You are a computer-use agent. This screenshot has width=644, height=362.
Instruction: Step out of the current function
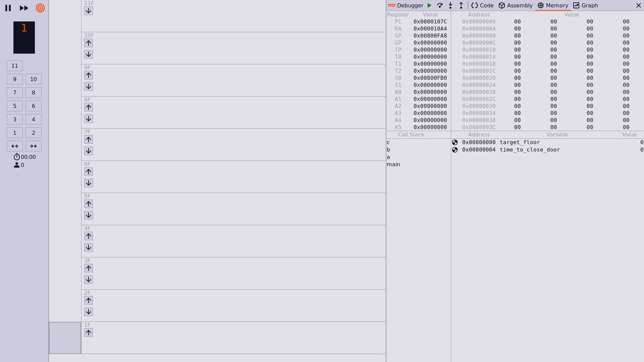(x=461, y=5)
